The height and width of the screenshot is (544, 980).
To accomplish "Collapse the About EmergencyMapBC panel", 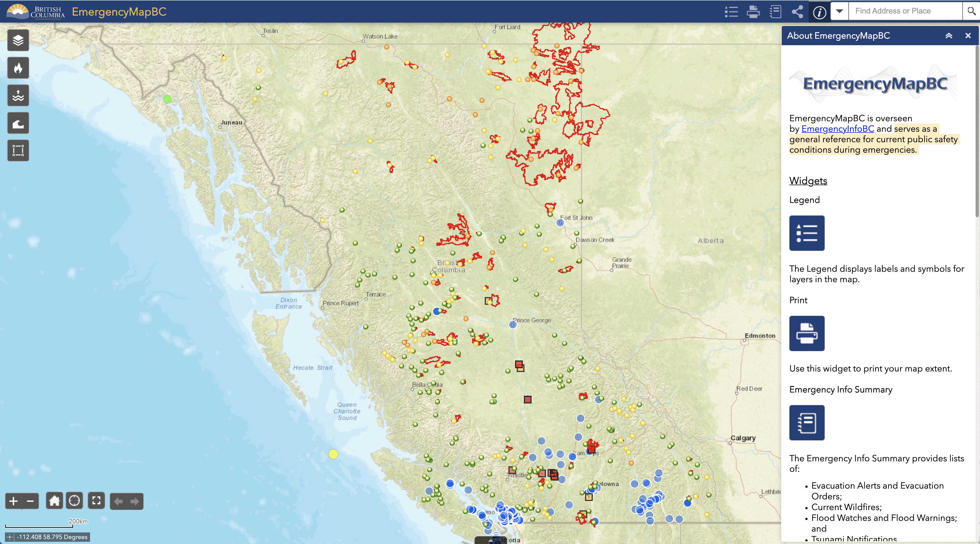I will [948, 36].
